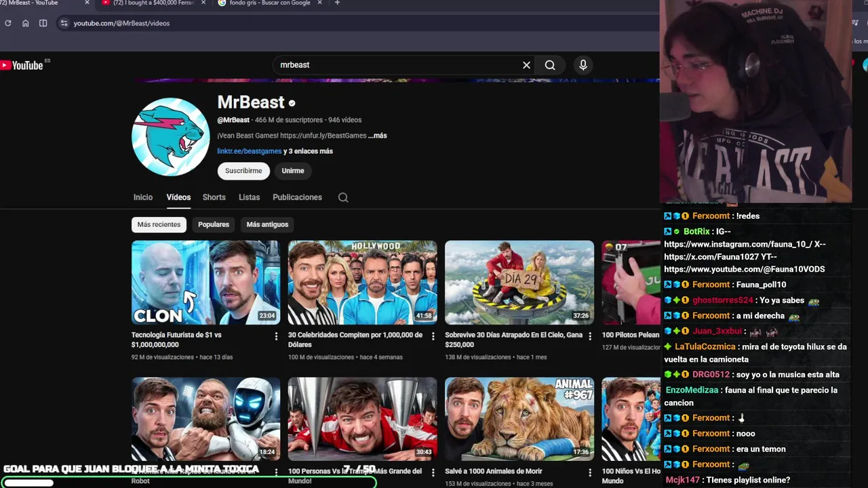This screenshot has width=868, height=488.
Task: Click the youtube.com/@Fauna10VODS chat link
Action: 745,269
